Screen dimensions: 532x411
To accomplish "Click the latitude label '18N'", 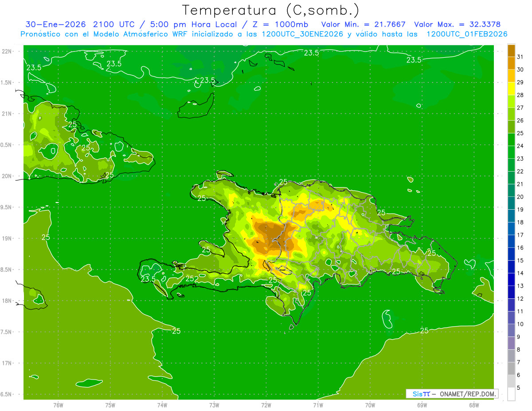I will 6,301.
